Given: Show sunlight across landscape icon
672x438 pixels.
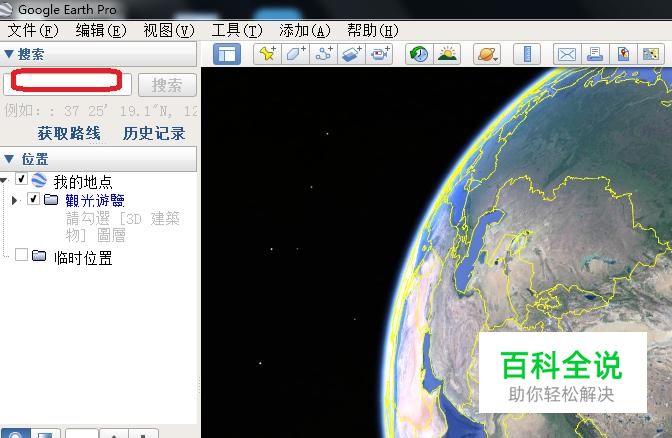Looking at the screenshot, I should coord(447,54).
